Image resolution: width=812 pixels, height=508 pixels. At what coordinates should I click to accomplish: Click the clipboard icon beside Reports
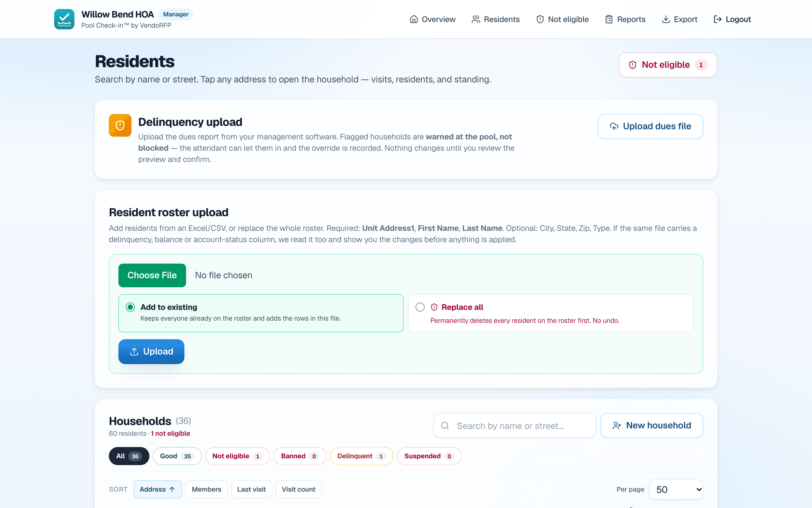pos(609,19)
